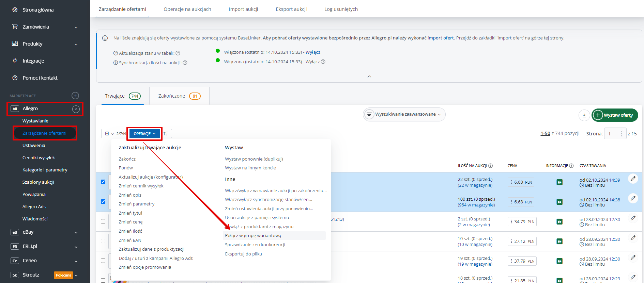Screen dimensions: 644x283
Task: Click the Wystaw oferty button
Action: point(615,115)
